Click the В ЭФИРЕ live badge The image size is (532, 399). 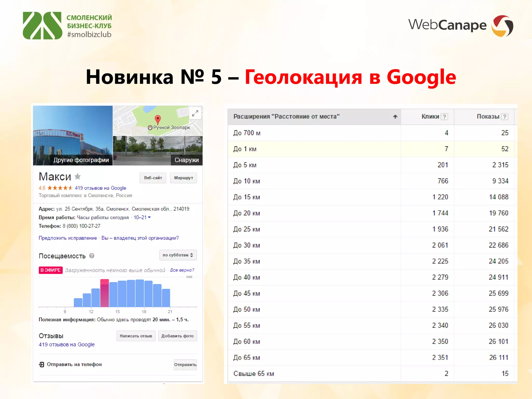51,270
